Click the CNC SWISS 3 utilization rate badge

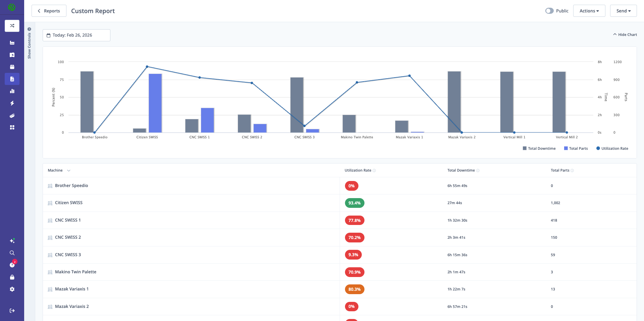353,255
